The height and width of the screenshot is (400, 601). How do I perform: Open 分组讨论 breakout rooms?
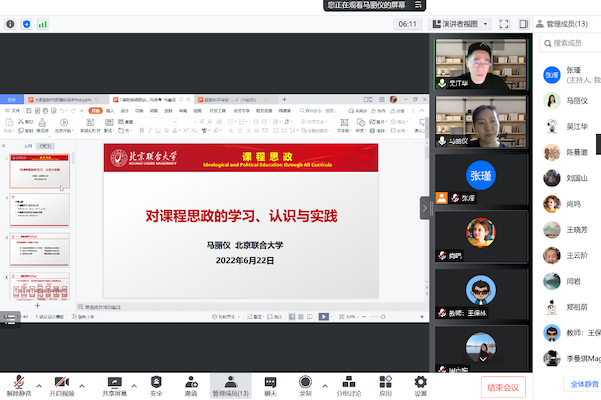(348, 384)
